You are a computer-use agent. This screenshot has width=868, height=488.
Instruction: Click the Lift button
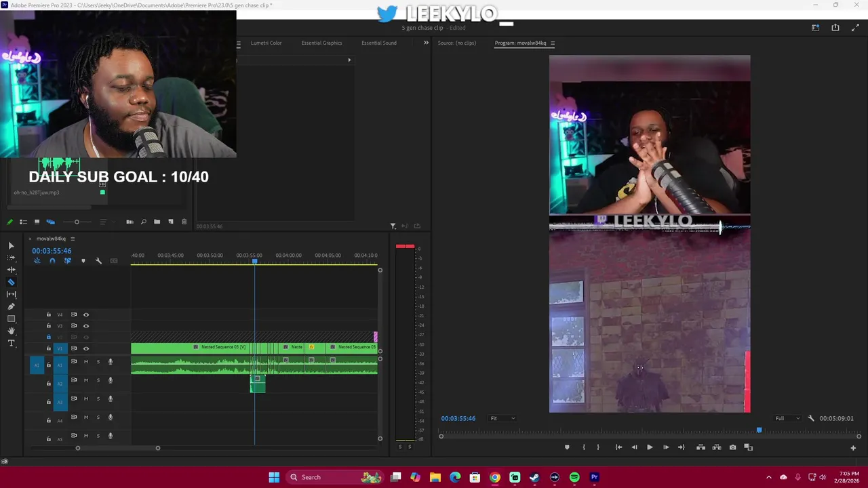(x=701, y=447)
